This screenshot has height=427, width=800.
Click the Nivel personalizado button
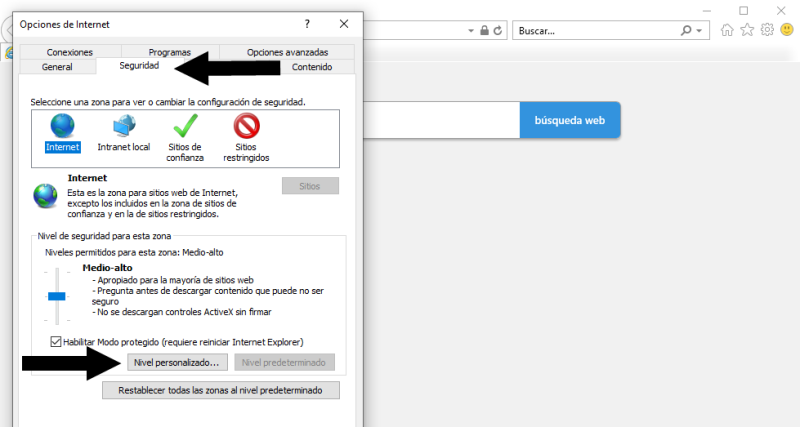click(175, 362)
